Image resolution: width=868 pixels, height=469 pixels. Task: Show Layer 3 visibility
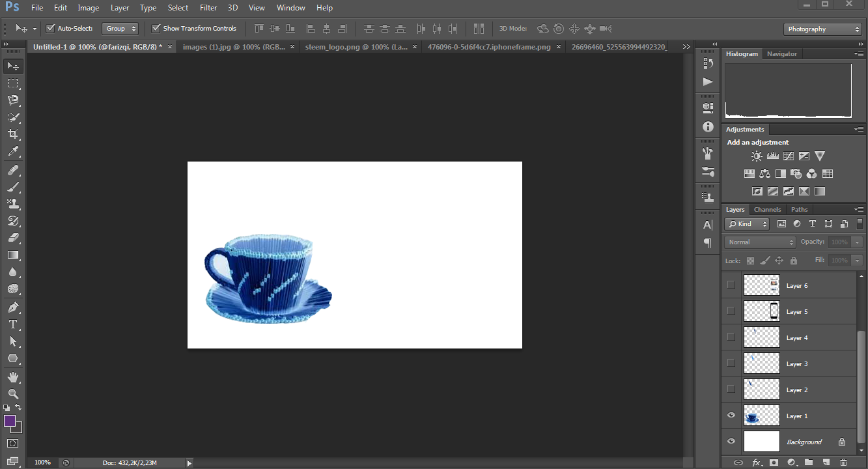(x=731, y=363)
